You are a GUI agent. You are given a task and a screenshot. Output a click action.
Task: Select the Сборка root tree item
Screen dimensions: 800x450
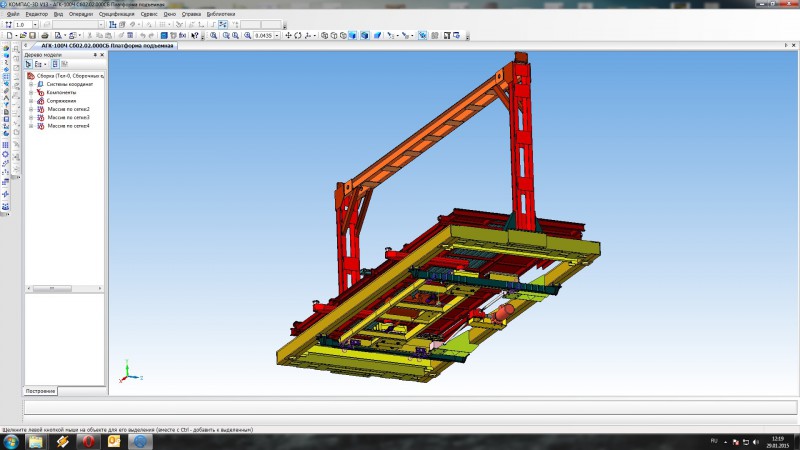66,76
